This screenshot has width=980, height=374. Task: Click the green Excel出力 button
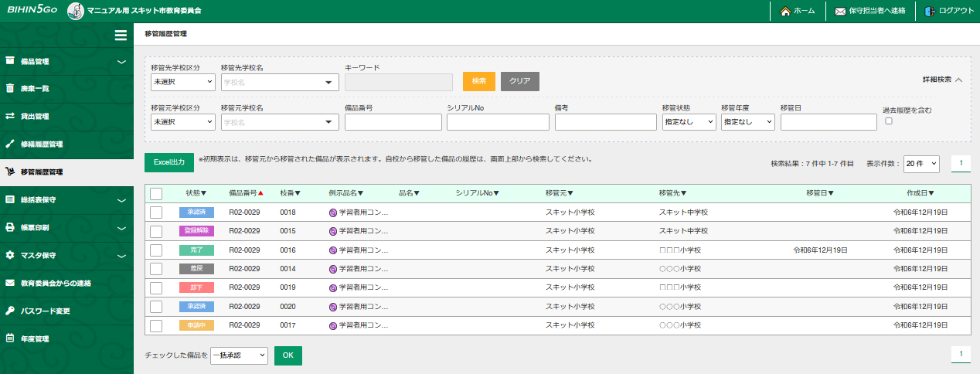[168, 162]
